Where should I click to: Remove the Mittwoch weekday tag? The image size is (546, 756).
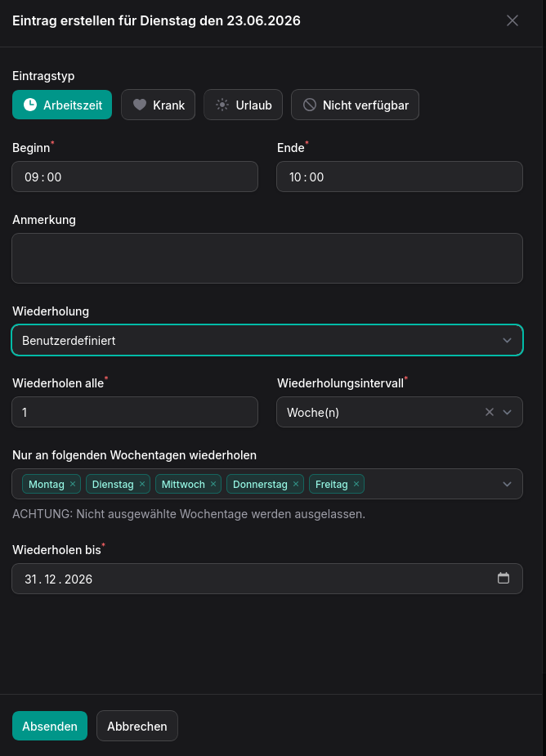coord(213,484)
